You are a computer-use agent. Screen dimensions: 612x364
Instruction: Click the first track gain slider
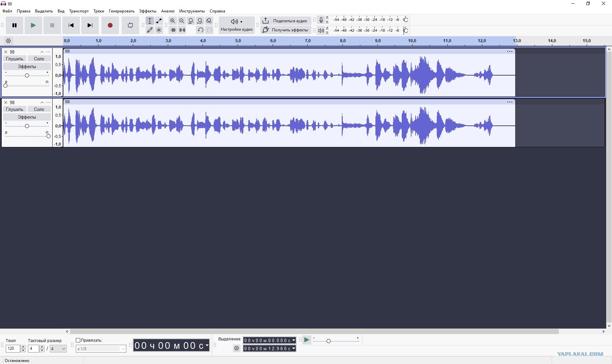pyautogui.click(x=27, y=75)
